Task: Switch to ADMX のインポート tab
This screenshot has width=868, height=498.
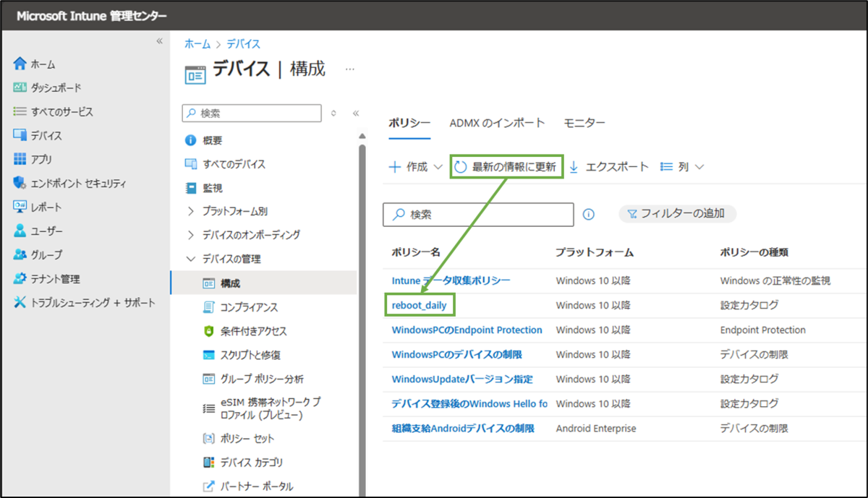Action: (x=497, y=123)
